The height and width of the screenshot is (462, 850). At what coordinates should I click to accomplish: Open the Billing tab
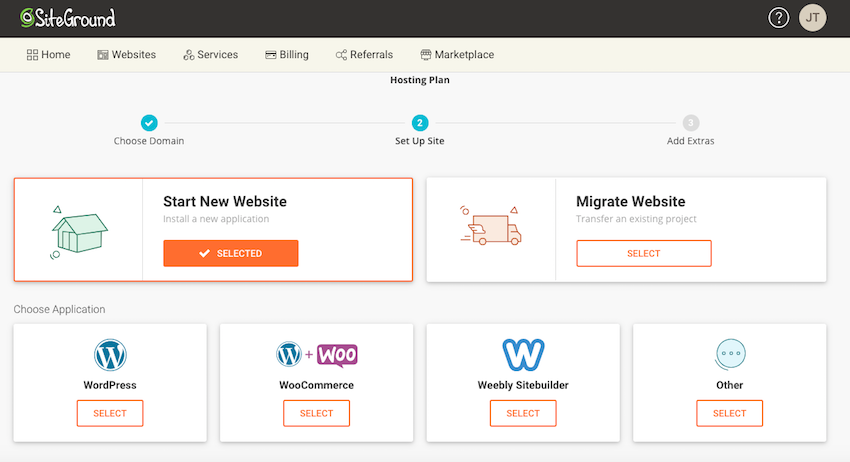tap(287, 54)
